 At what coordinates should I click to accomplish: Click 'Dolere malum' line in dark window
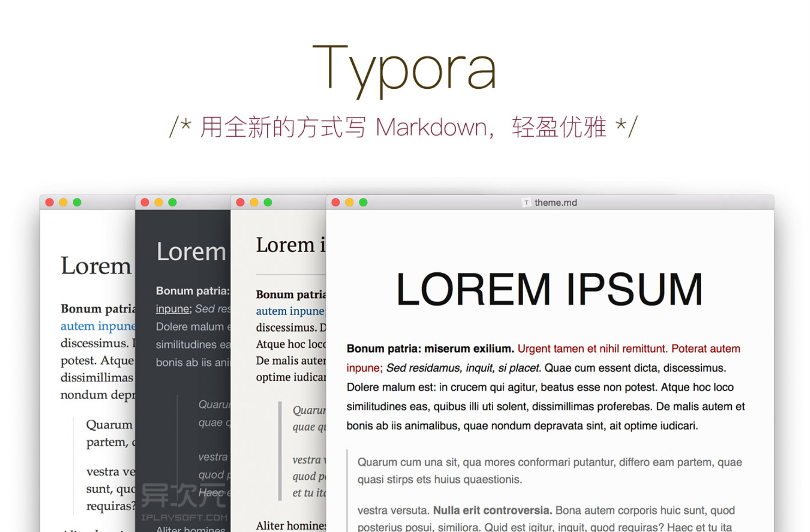193,327
